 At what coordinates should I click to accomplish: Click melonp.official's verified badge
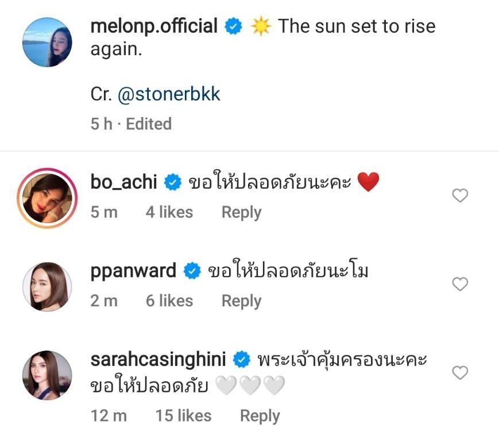click(x=233, y=27)
